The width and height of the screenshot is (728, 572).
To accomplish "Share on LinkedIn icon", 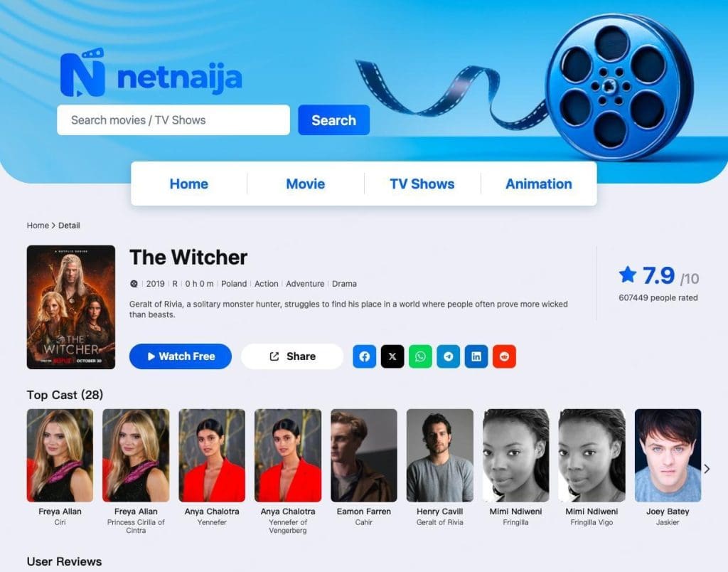I will coord(476,356).
